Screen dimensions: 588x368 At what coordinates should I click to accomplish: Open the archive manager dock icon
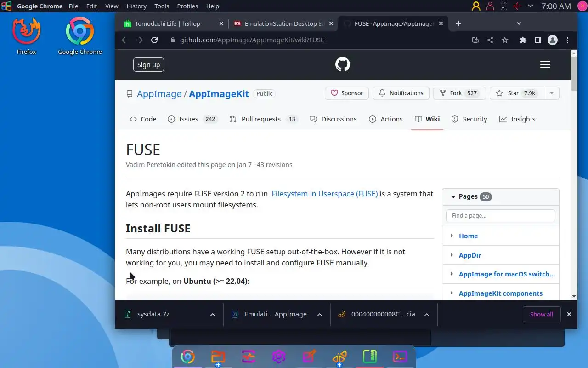tap(370, 357)
